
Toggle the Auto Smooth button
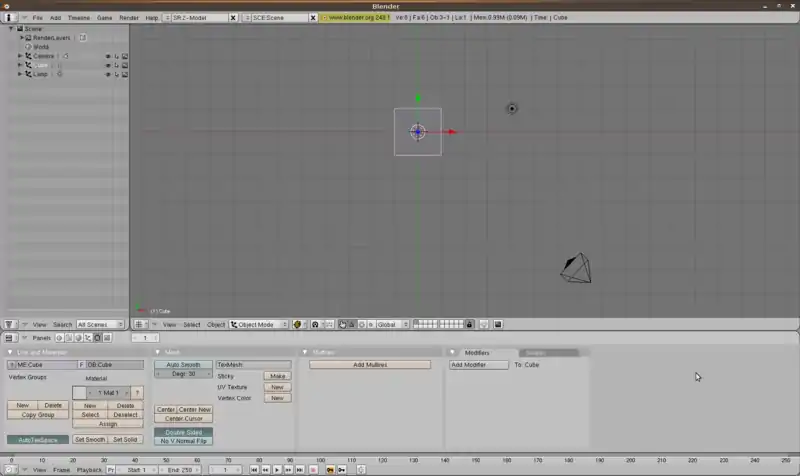[183, 365]
